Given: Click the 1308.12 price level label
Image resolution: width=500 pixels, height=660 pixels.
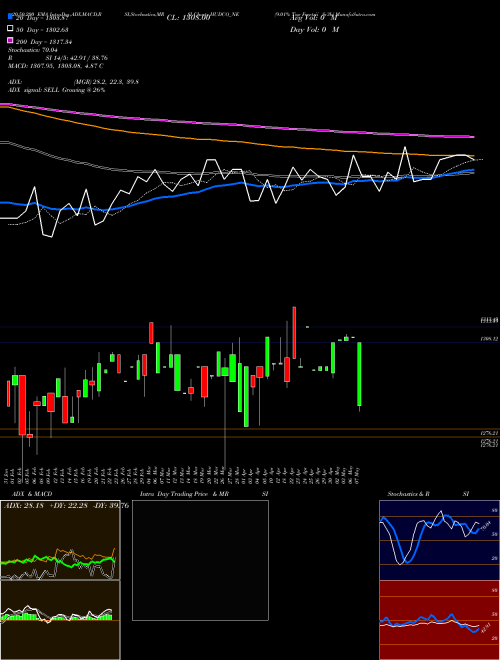Looking at the screenshot, I should pos(490,339).
